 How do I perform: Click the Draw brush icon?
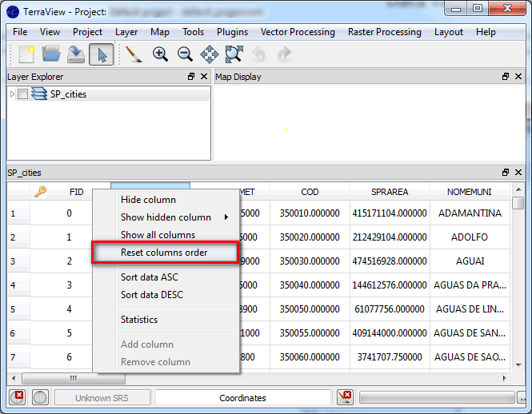134,54
